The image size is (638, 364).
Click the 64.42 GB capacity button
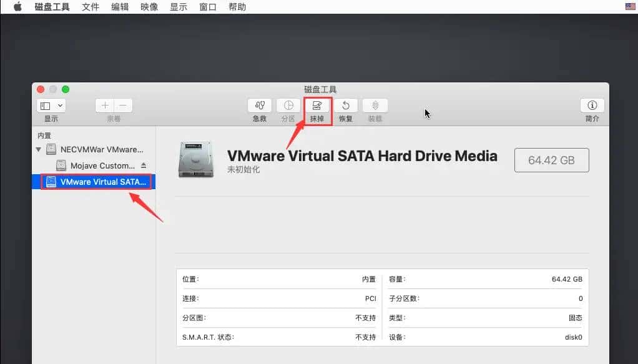click(551, 160)
